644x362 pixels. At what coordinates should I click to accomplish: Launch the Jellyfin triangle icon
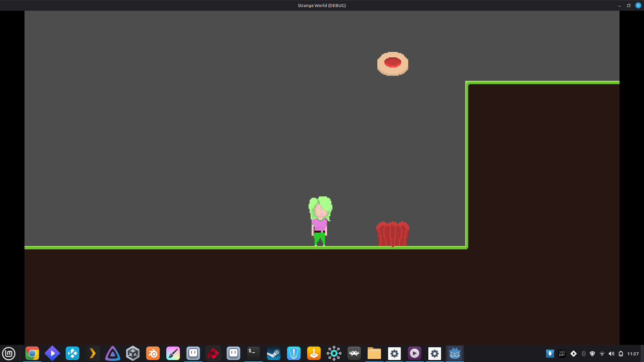[x=113, y=353]
